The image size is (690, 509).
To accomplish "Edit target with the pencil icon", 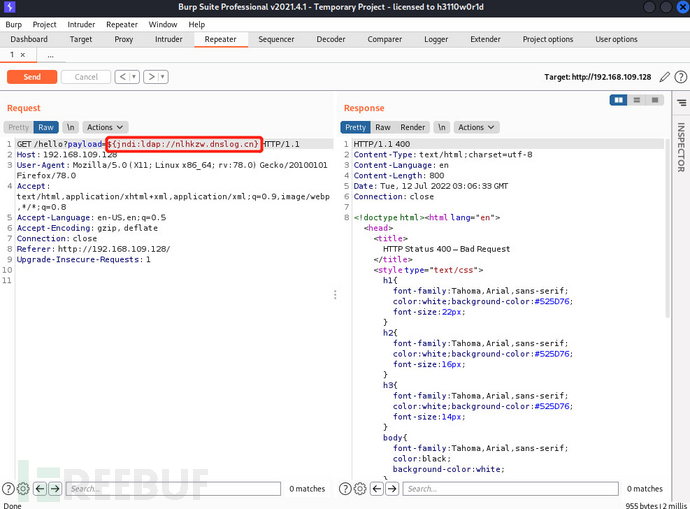I will coord(664,77).
